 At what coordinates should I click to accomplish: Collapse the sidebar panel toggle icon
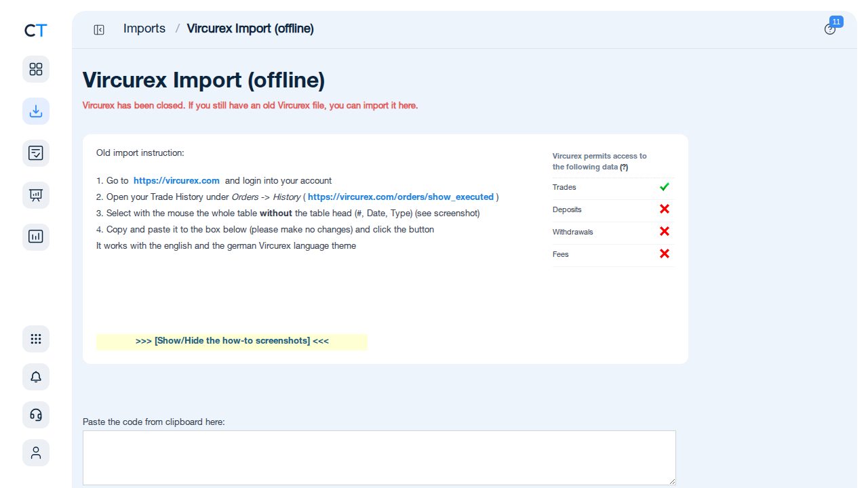click(99, 30)
